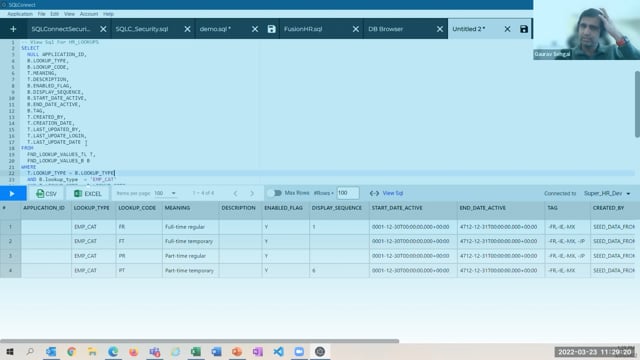Switch to SQLC_Security.sql tab
Screen dimensions: 640x360
point(142,29)
